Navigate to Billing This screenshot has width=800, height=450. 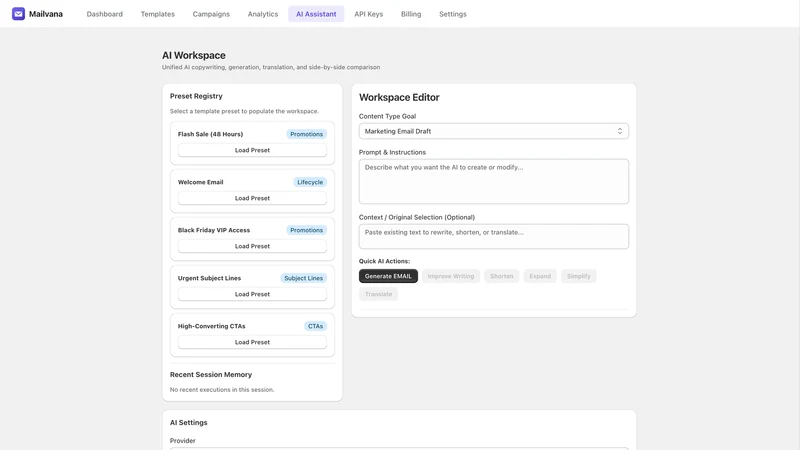coord(411,14)
